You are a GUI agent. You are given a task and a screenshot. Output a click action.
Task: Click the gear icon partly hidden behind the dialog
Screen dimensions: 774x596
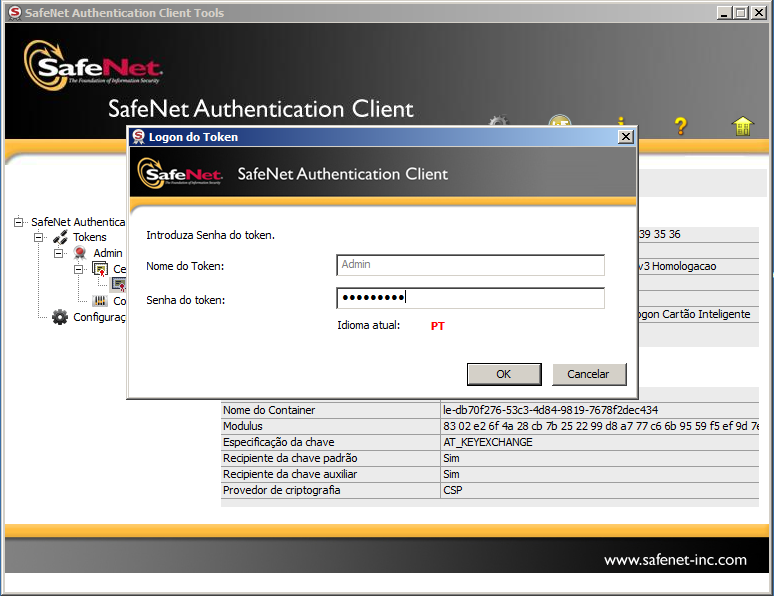pyautogui.click(x=498, y=121)
